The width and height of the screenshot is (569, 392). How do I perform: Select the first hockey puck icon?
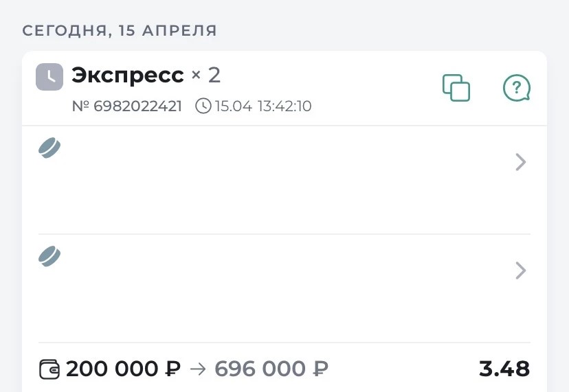coord(49,148)
